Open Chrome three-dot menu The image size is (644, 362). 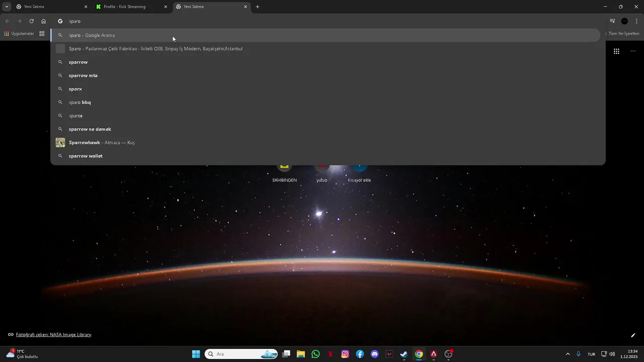(x=637, y=21)
